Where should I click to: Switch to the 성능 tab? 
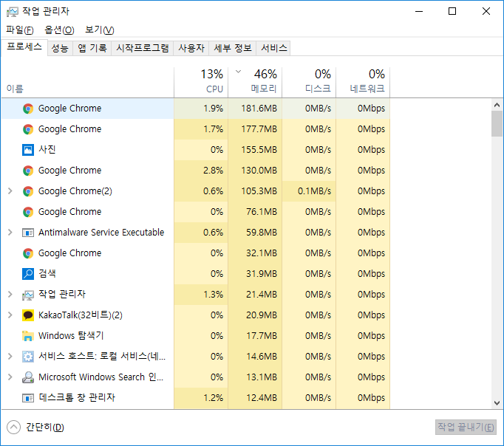[60, 48]
